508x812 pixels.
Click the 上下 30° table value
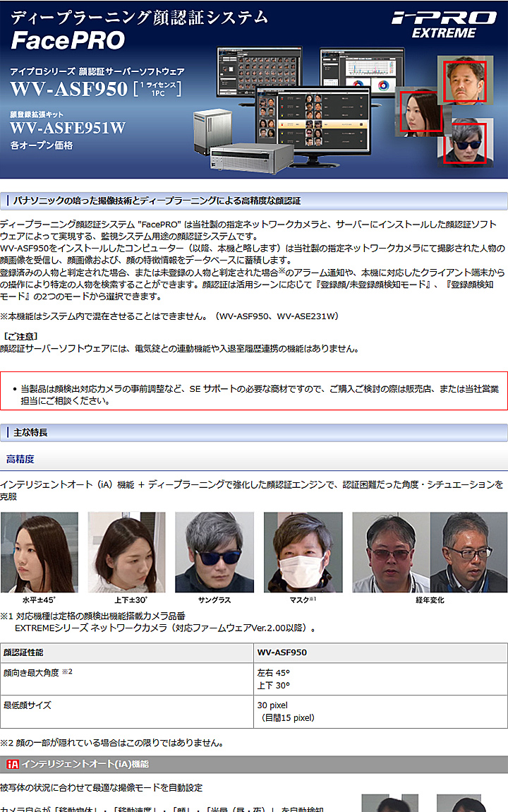click(273, 685)
